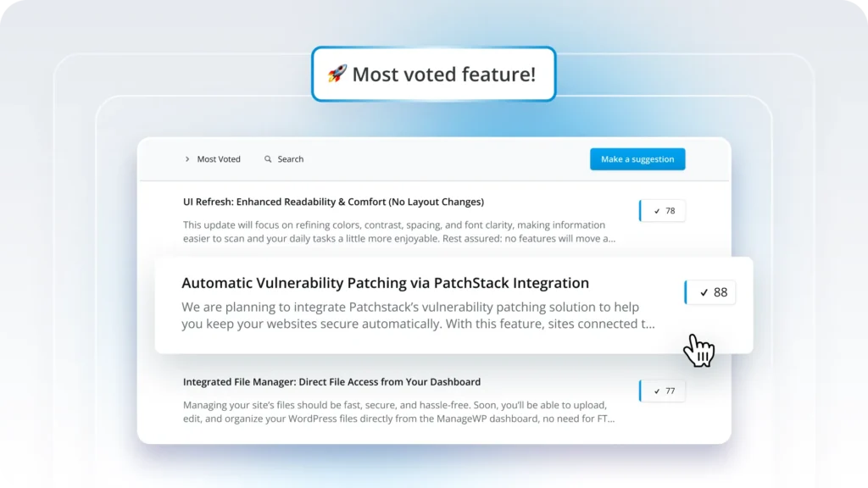Click the hand cursor pointer graphic
Screen dimensions: 868x488
(700, 350)
